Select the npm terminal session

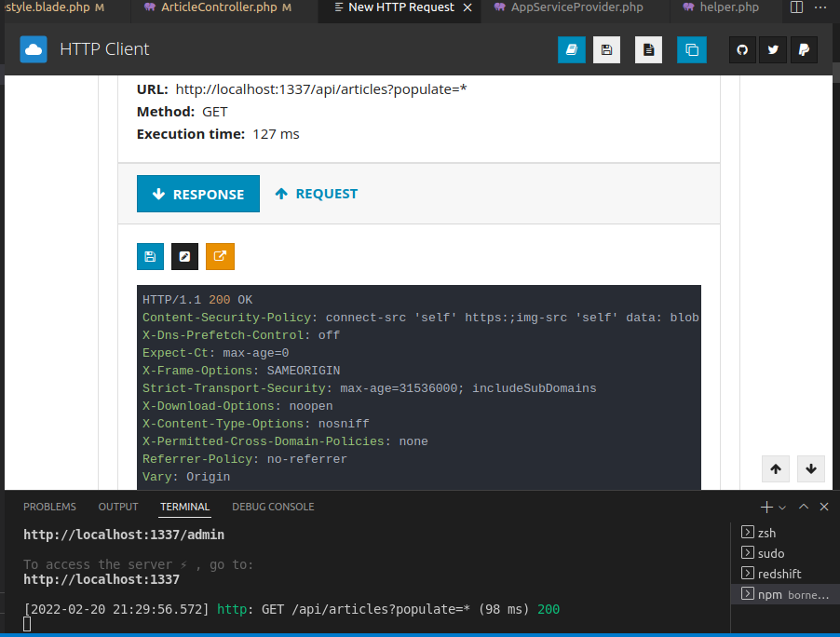coord(785,594)
